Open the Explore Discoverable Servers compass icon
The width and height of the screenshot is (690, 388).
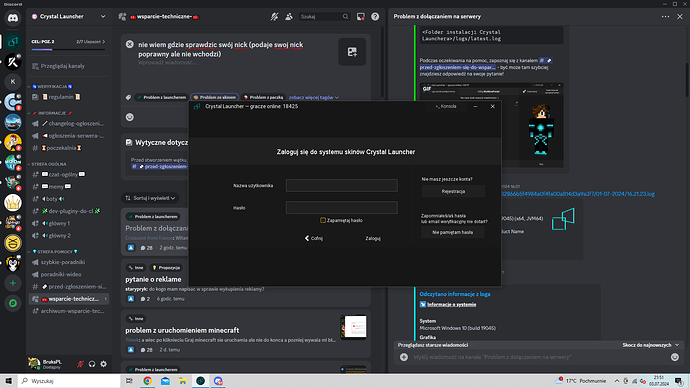point(13,303)
